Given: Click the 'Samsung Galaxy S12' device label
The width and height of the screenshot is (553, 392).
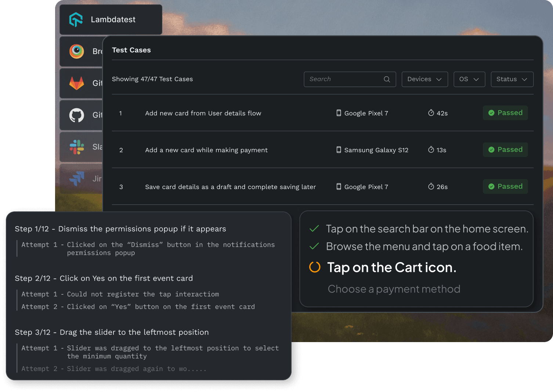Looking at the screenshot, I should [x=376, y=150].
